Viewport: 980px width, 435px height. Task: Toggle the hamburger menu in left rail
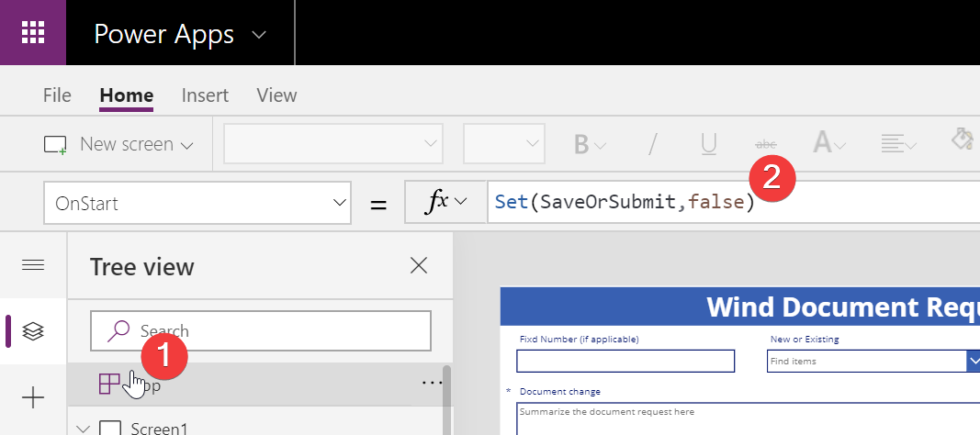(33, 265)
